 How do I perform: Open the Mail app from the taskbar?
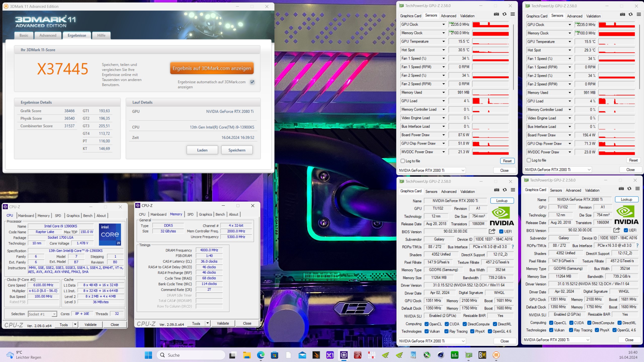pos(302,355)
